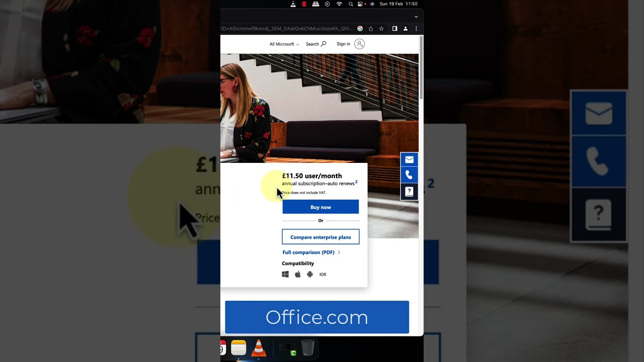Open the Chrome profile icon
The width and height of the screenshot is (644, 362).
(x=406, y=29)
